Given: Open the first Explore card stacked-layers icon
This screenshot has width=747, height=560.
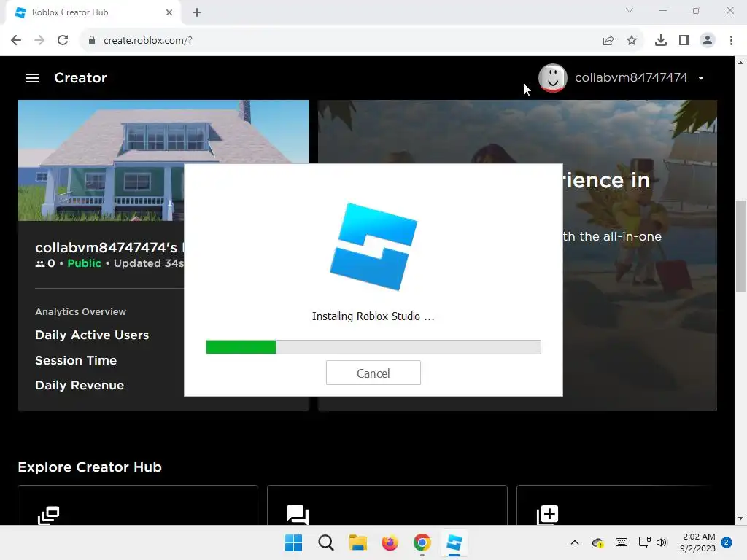Looking at the screenshot, I should tap(49, 516).
